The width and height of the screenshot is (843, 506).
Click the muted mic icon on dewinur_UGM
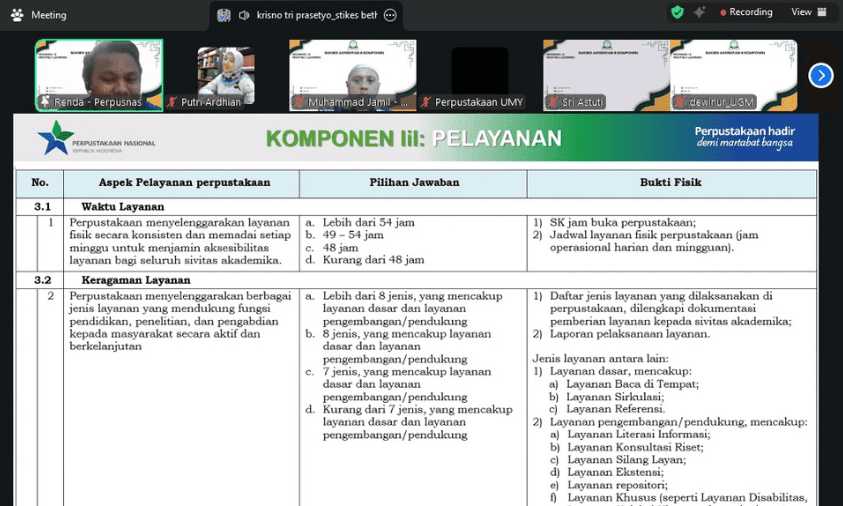coord(680,102)
